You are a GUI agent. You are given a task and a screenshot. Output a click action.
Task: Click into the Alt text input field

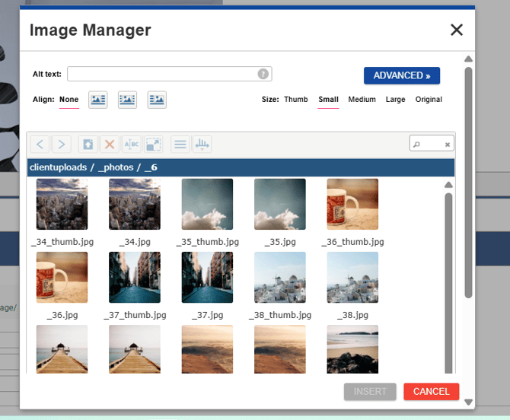[162, 74]
